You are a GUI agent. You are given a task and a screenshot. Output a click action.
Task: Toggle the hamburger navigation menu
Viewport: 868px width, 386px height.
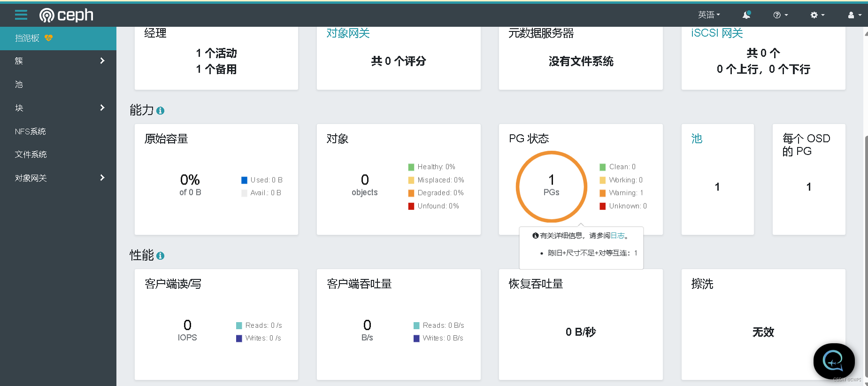tap(21, 15)
